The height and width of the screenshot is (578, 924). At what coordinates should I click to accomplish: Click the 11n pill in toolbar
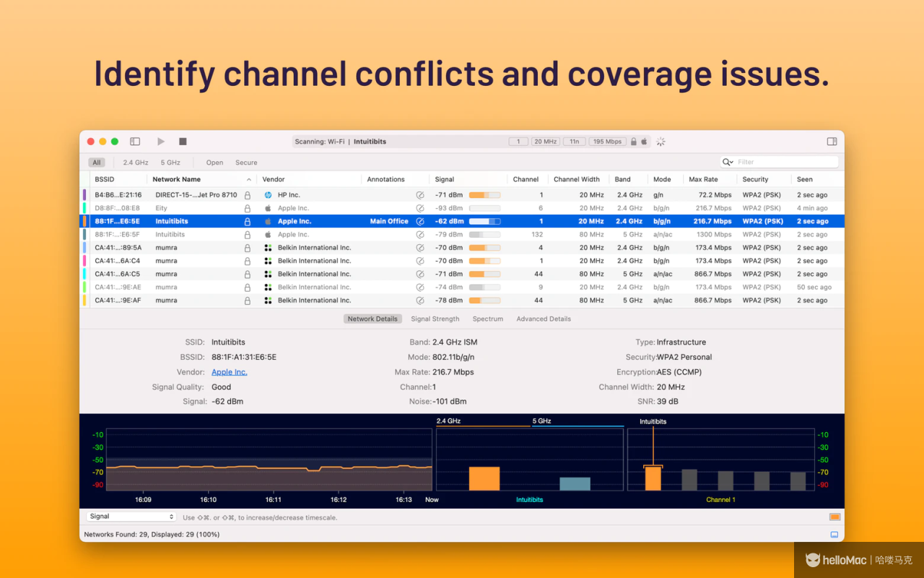(575, 142)
